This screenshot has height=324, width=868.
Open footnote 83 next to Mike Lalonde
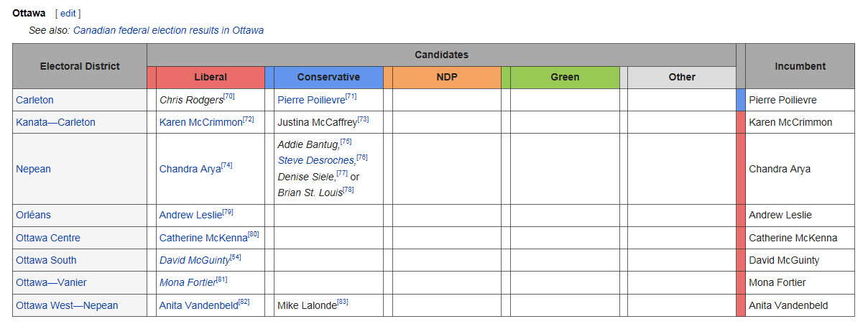(343, 302)
